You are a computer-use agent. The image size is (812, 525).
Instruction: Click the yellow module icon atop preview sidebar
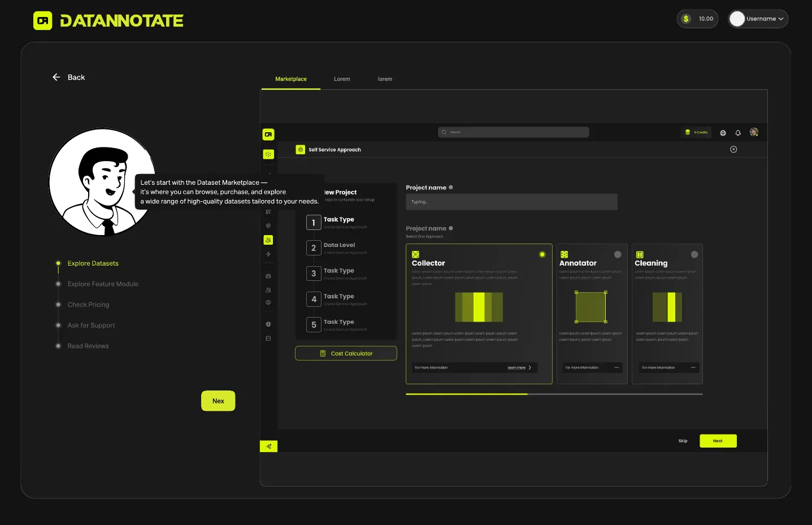268,154
